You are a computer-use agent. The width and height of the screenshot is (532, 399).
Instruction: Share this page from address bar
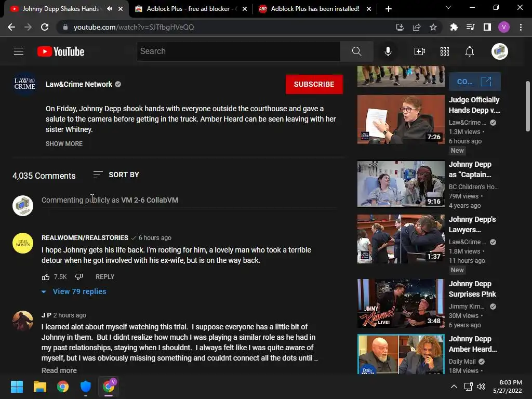pyautogui.click(x=417, y=27)
